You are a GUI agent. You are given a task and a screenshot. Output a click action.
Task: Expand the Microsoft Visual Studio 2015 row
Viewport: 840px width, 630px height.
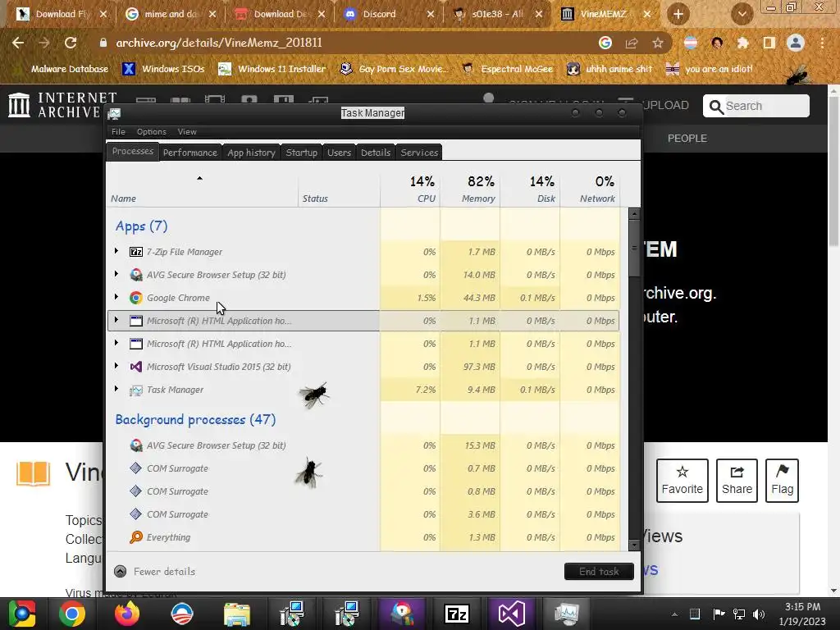pyautogui.click(x=116, y=366)
